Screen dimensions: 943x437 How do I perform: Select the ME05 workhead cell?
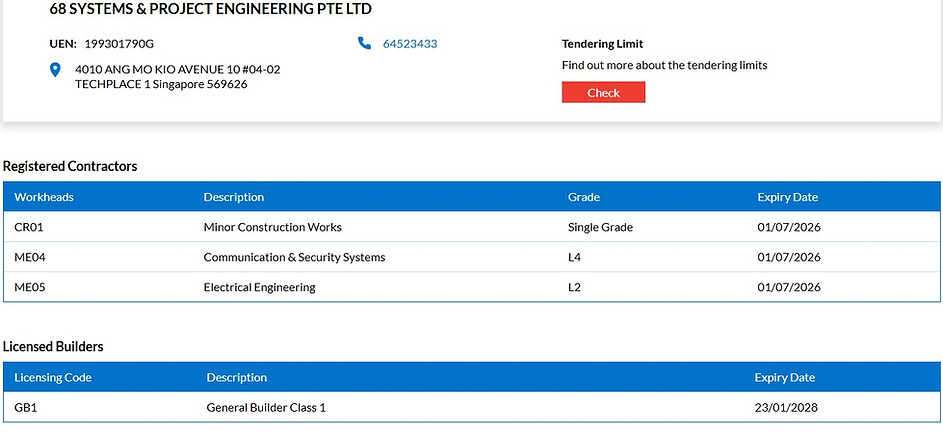(x=30, y=287)
